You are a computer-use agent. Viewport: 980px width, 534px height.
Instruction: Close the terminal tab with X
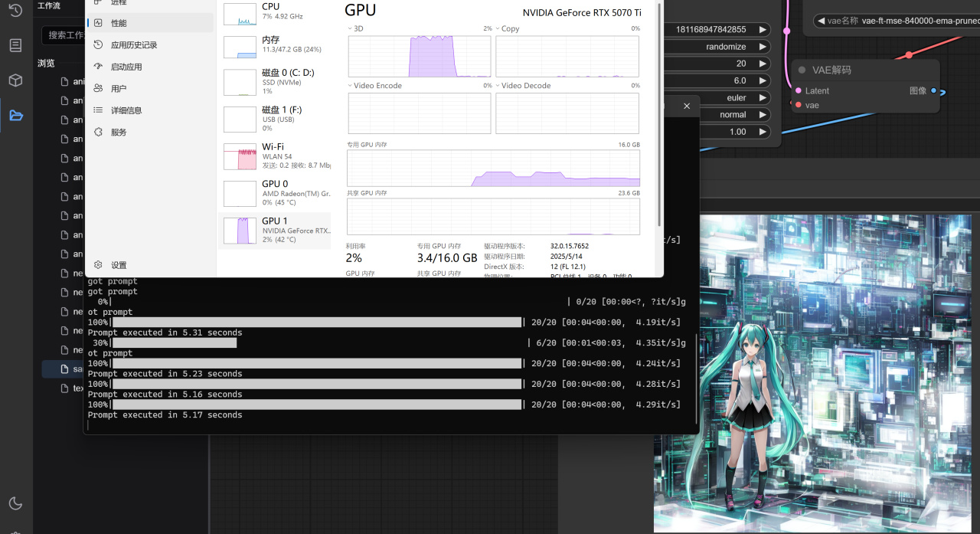pos(687,106)
